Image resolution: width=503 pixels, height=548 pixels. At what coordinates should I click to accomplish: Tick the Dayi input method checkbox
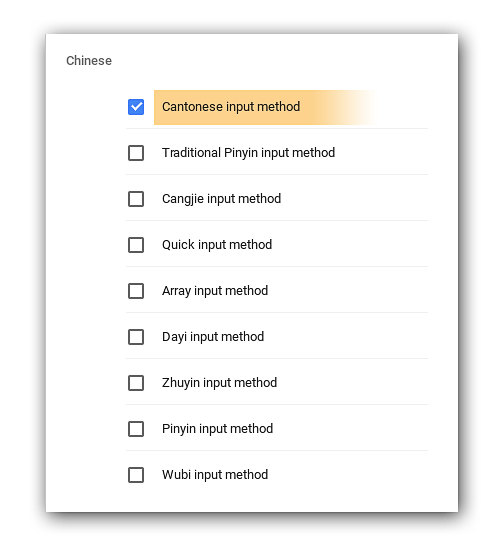coord(136,337)
